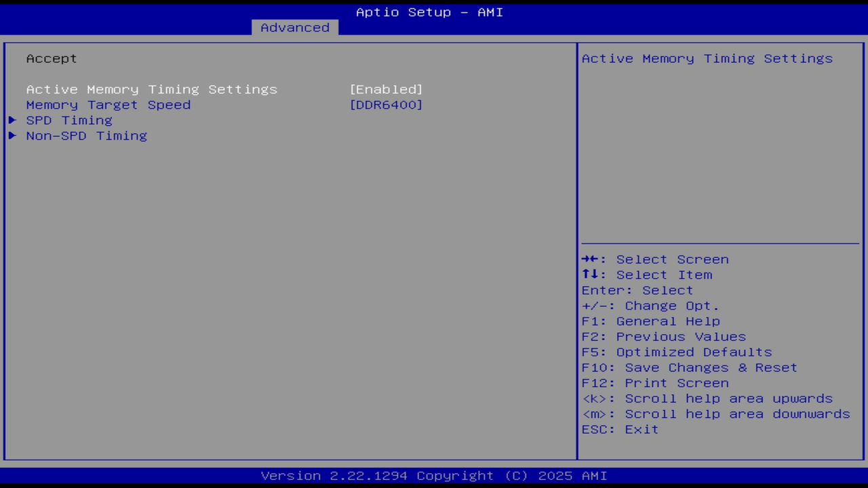
Task: Open the SPD Timing submenu
Action: click(68, 120)
